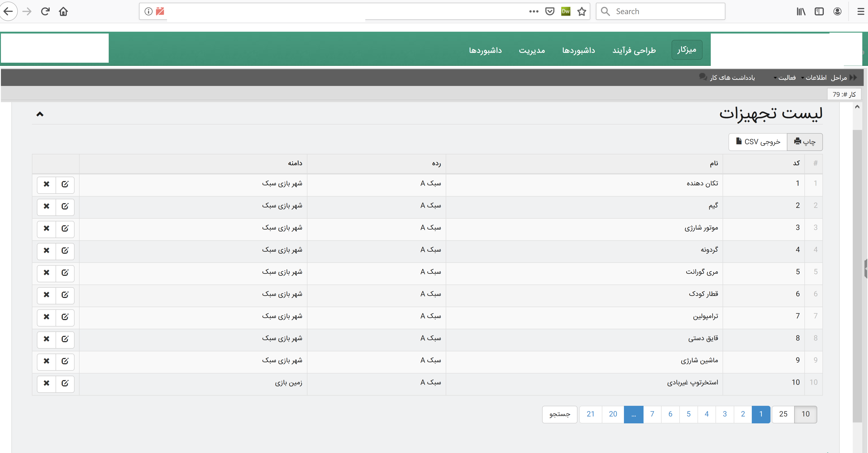
Task: Open Firefox account icon
Action: point(837,11)
